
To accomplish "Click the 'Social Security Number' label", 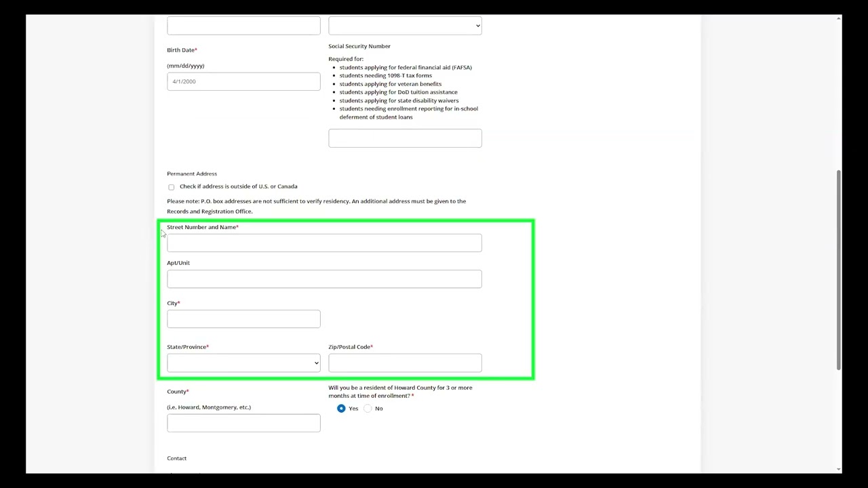I will click(359, 46).
